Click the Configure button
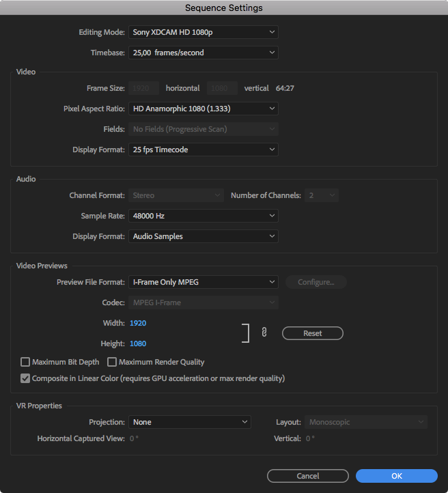Viewport: 448px width, 493px height. [x=316, y=282]
